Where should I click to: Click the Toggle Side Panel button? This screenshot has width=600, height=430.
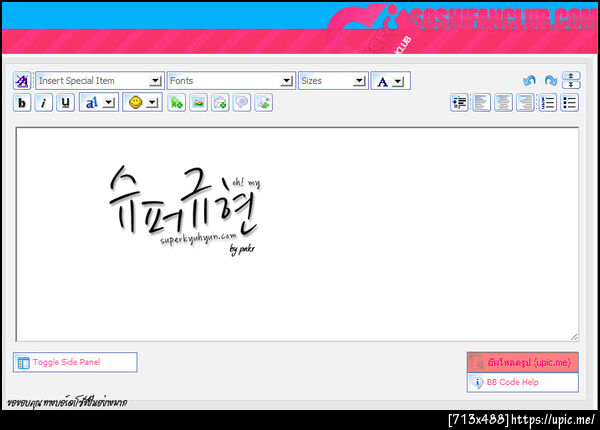point(75,362)
